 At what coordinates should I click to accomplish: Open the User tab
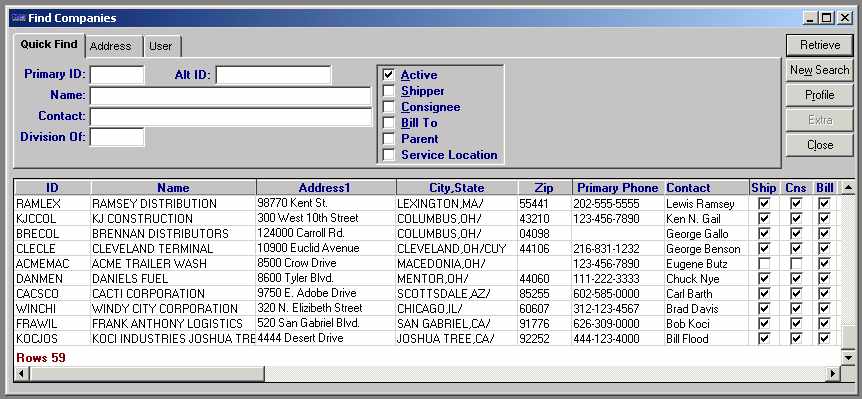pyautogui.click(x=161, y=46)
